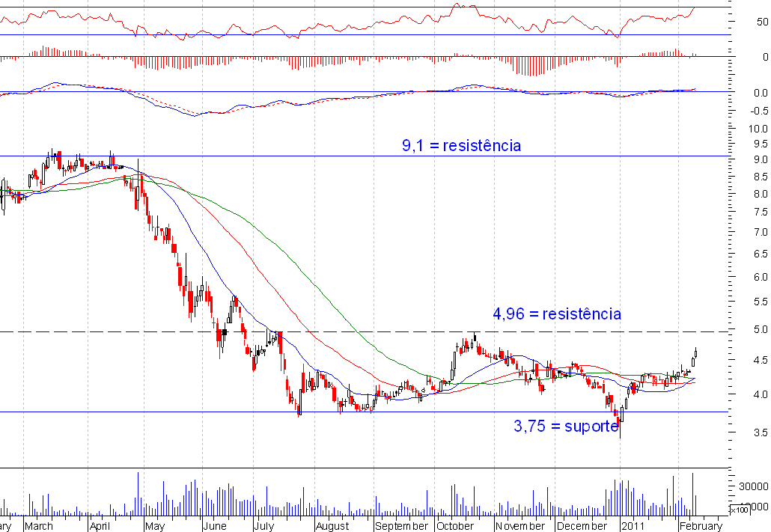Click the 50 label on top oscillator scale
This screenshot has width=771, height=532.
[762, 22]
